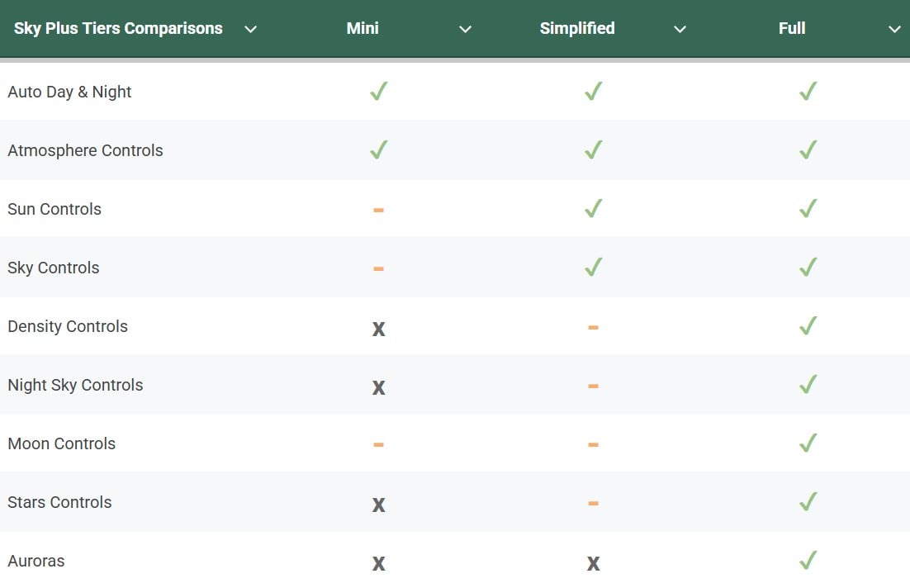Click the Simplified dash for Density Controls
Image resolution: width=910 pixels, height=588 pixels.
(593, 327)
